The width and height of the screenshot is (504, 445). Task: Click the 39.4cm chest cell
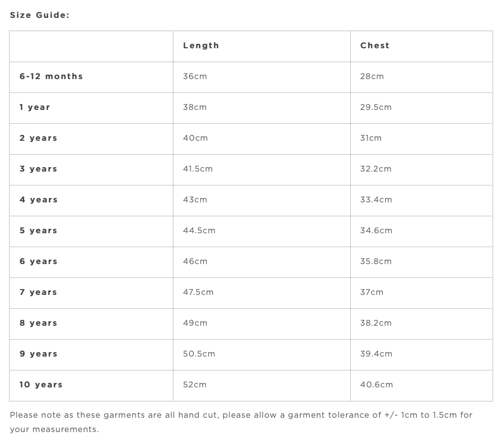376,354
